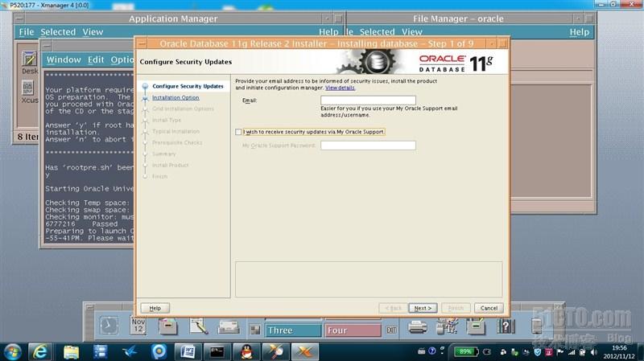Open Edit menu in terminal
The height and width of the screenshot is (361, 644).
(96, 59)
